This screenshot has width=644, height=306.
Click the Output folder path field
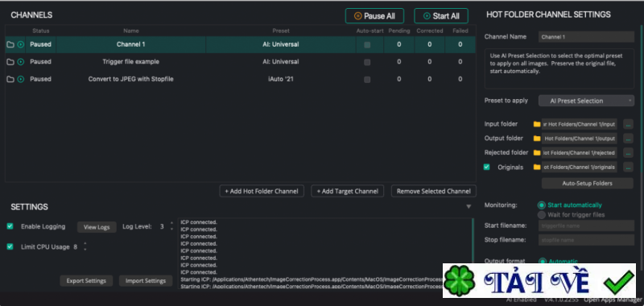click(579, 139)
